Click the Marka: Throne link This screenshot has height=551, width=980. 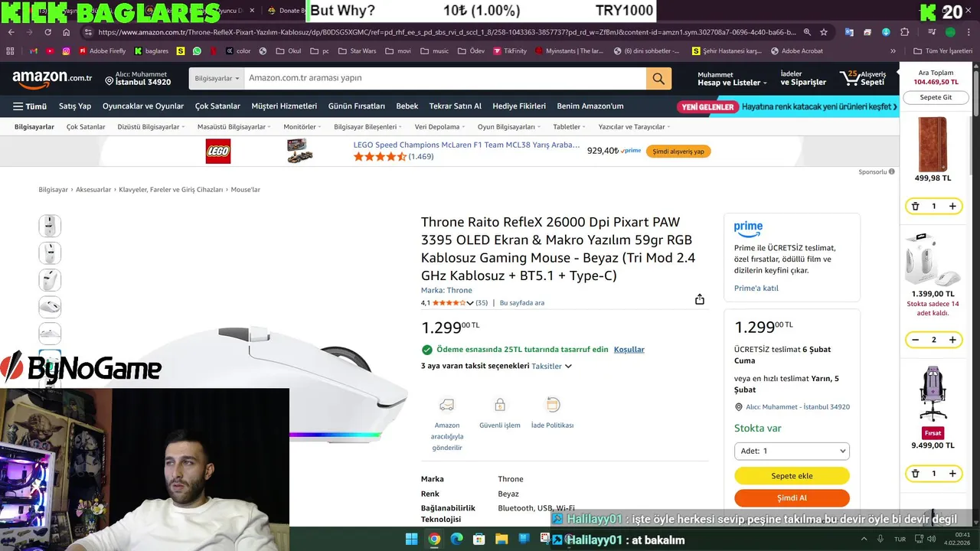coord(446,291)
